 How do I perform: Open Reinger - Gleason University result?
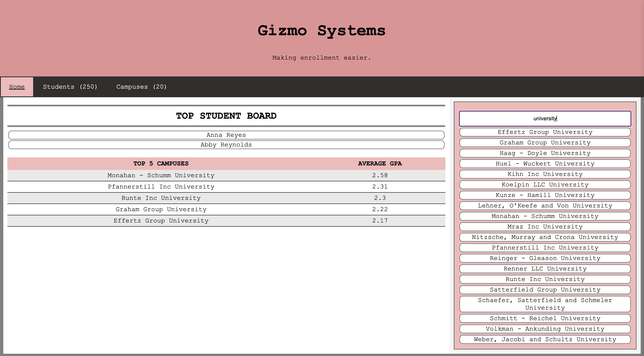point(545,258)
